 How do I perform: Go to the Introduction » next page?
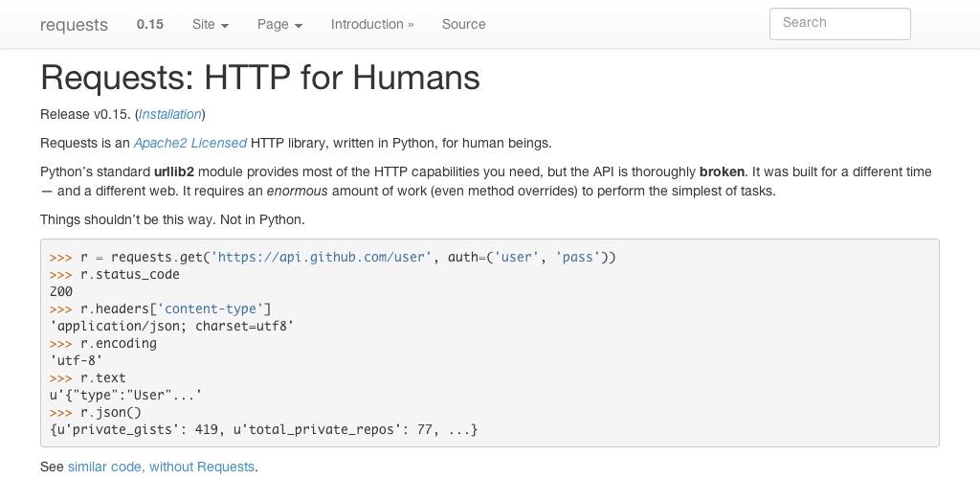372,24
